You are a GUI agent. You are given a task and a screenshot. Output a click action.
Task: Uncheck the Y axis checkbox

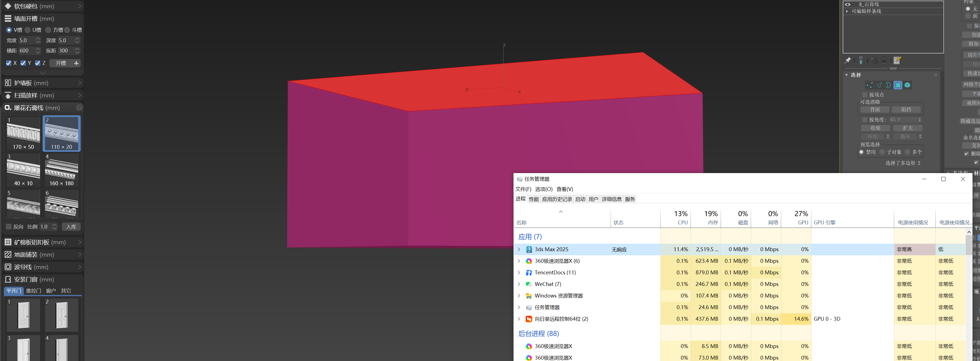tap(23, 63)
